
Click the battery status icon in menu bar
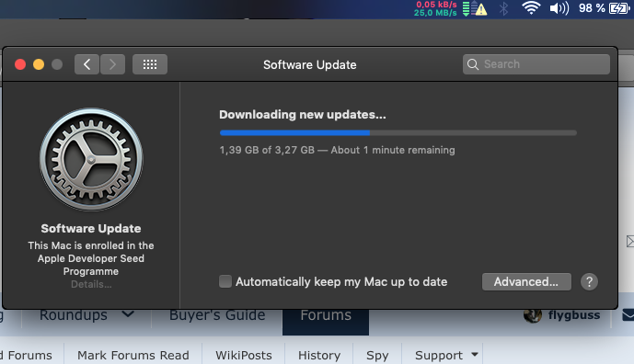coord(619,8)
